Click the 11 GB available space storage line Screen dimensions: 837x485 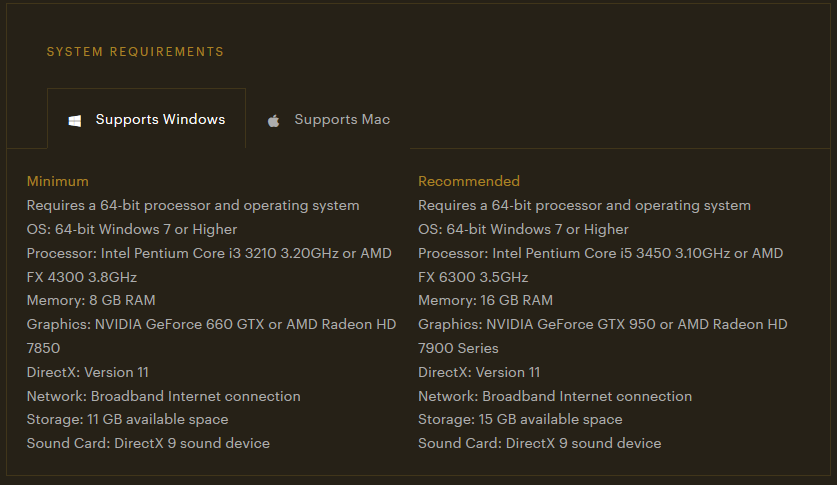[127, 419]
